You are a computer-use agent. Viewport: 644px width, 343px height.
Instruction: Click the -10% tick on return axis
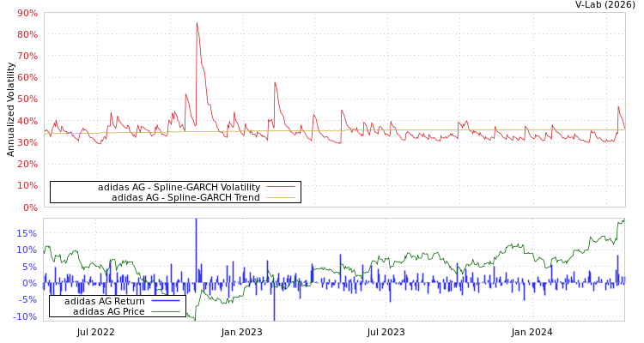click(27, 317)
